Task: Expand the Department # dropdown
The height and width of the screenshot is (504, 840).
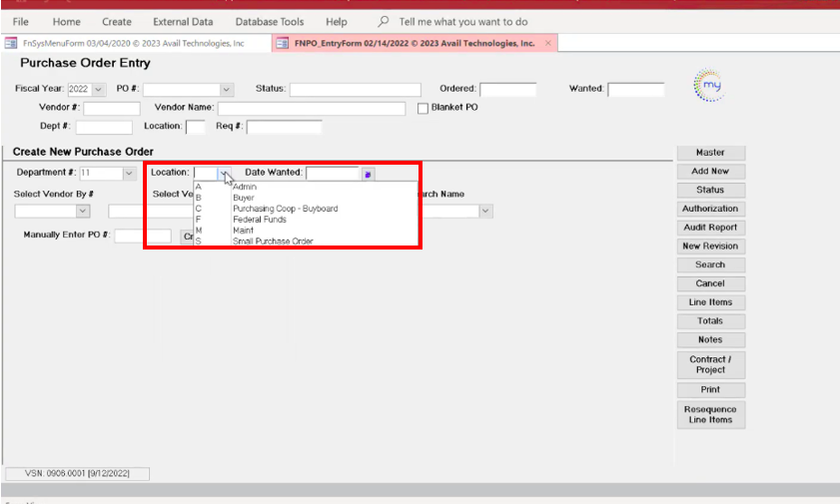Action: [129, 173]
